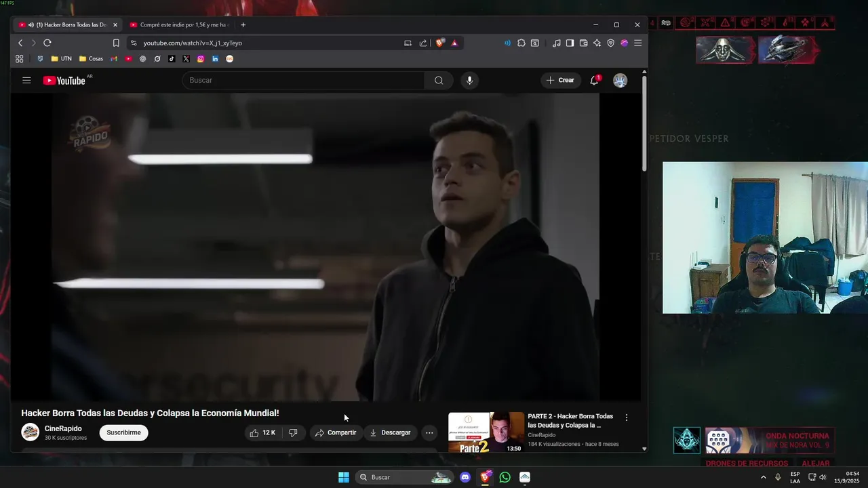Open the PARTE 2 recommended video title
Image resolution: width=868 pixels, height=488 pixels.
point(570,421)
